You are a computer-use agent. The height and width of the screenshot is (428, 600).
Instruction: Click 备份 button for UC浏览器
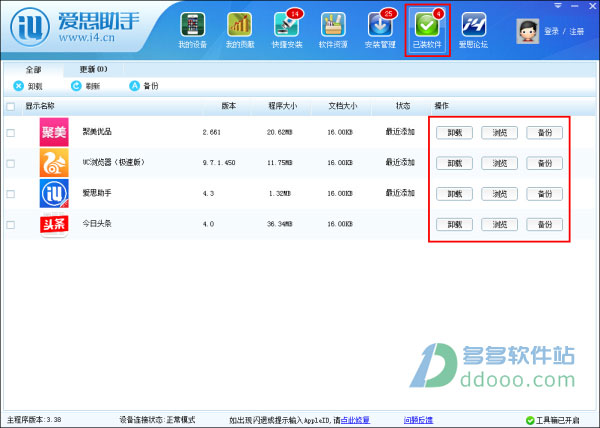click(545, 163)
